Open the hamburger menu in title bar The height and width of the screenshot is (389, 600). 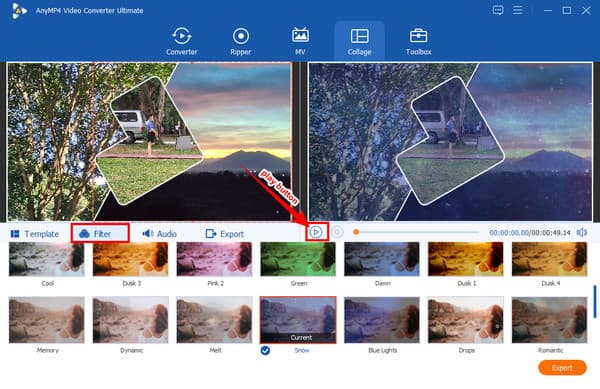[x=518, y=10]
